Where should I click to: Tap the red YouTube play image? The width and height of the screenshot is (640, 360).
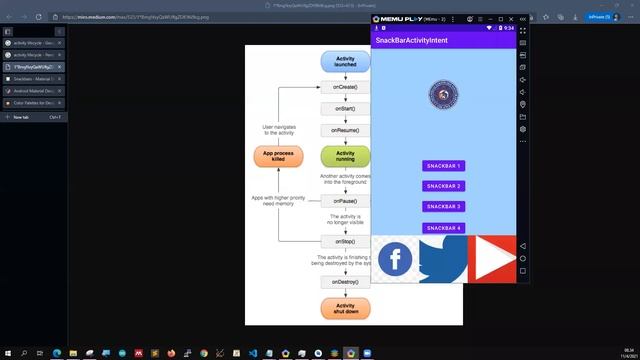(492, 259)
